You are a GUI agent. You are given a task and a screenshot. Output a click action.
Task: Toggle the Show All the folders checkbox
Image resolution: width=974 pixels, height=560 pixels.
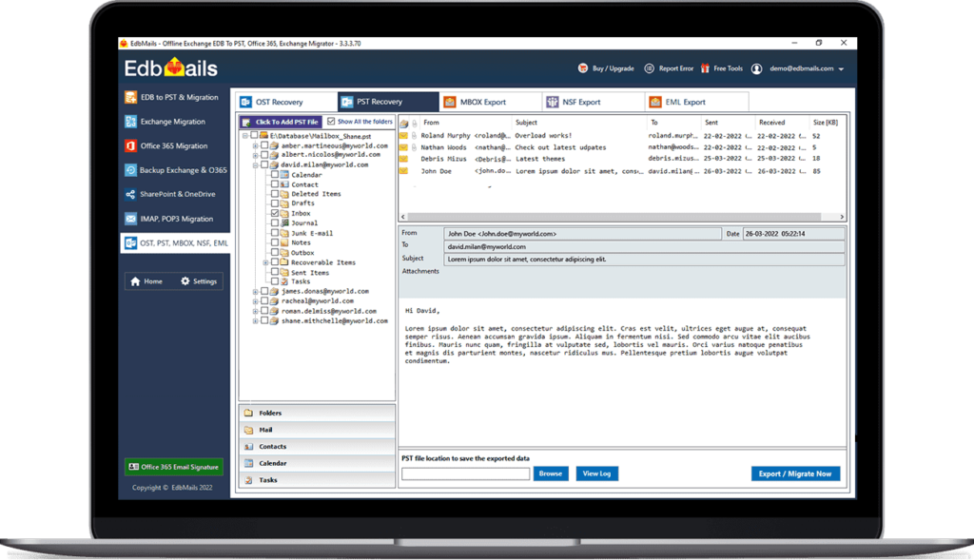pos(331,123)
